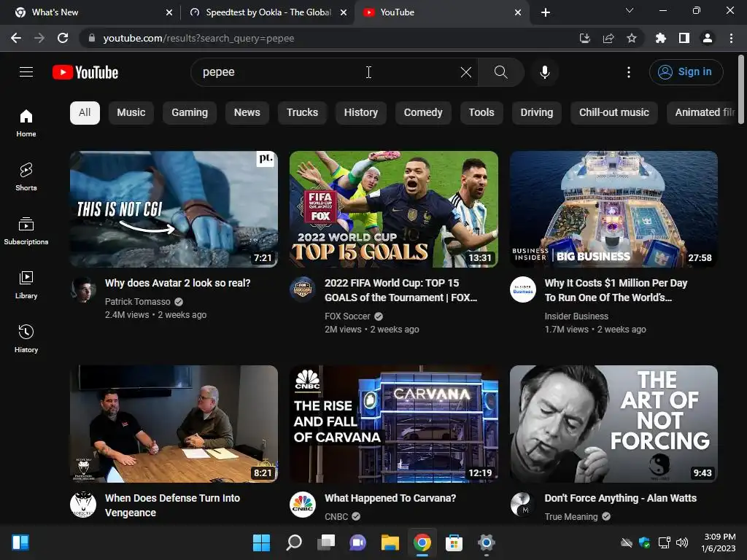Open True Meaning channel avatar
This screenshot has width=747, height=560.
tap(522, 505)
